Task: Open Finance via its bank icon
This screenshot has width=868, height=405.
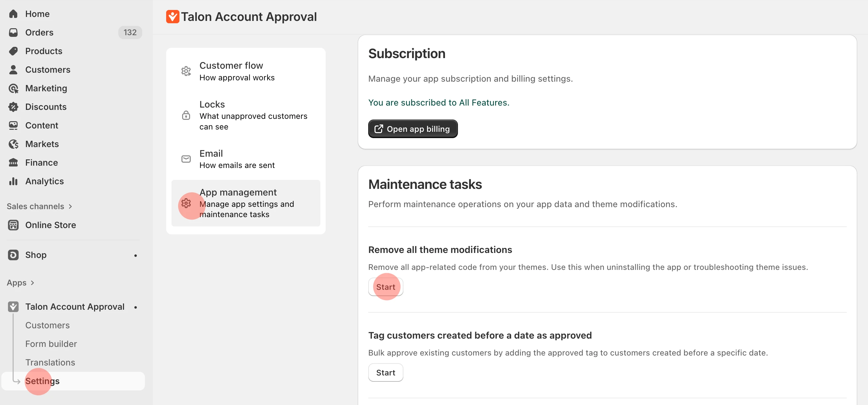Action: pyautogui.click(x=14, y=162)
